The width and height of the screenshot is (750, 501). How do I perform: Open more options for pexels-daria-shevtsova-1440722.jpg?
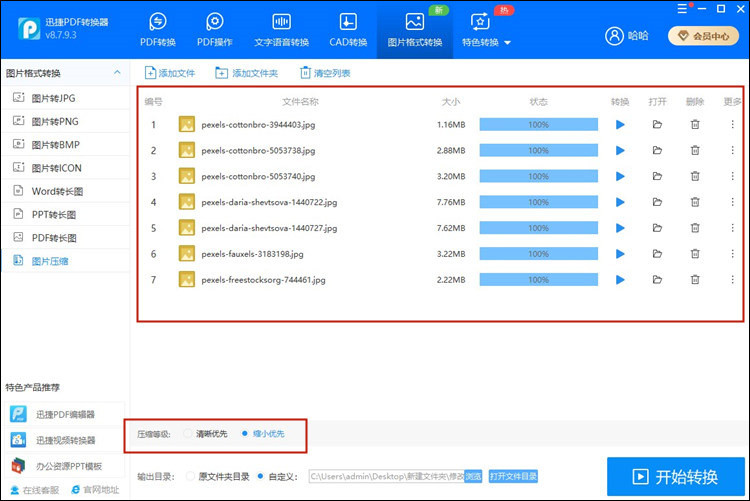pos(732,202)
